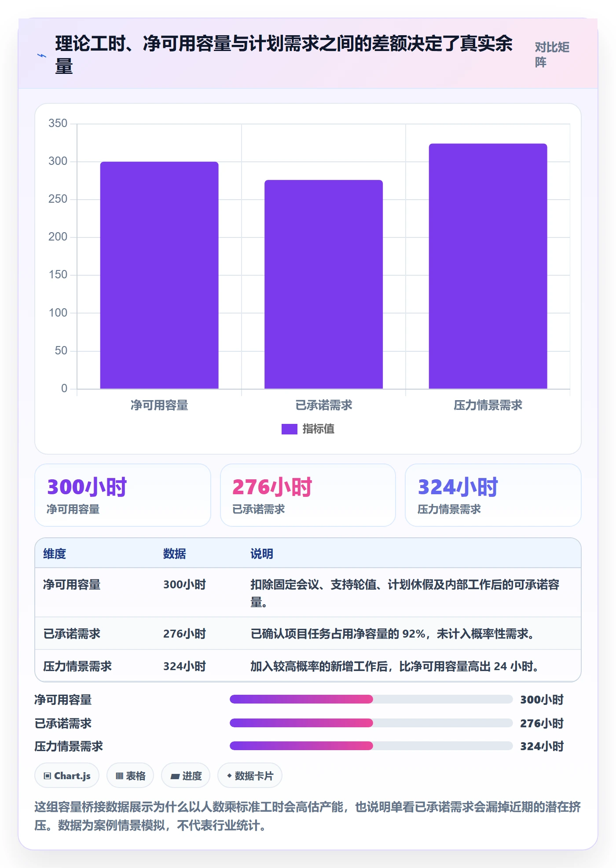616x868 pixels.
Task: Click the 指标值 legend color swatch
Action: [289, 429]
